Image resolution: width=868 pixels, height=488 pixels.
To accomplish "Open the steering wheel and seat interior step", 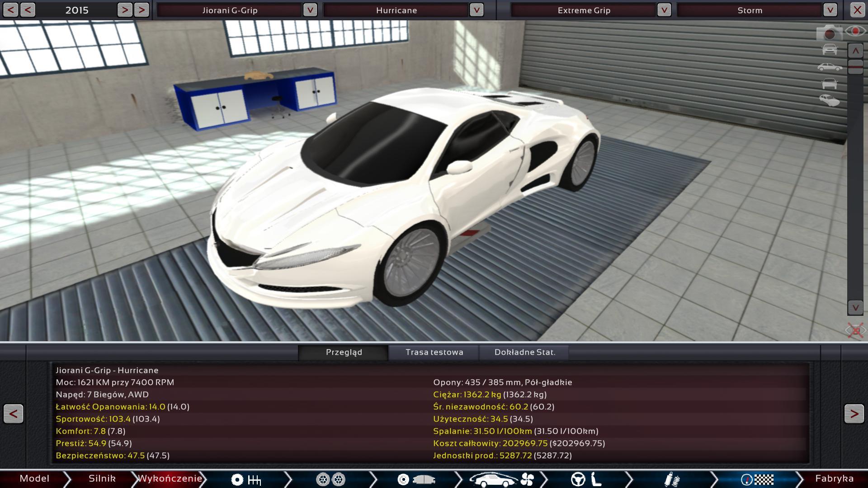I will [586, 479].
